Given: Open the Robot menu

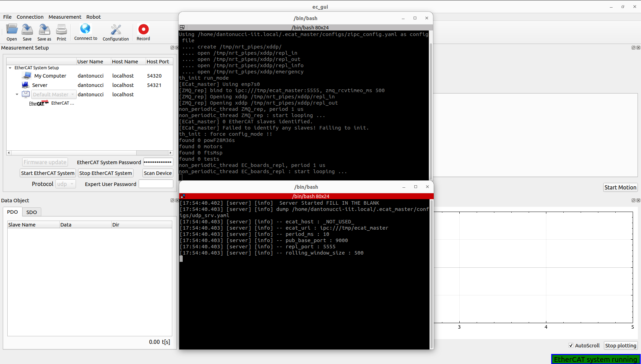Looking at the screenshot, I should (x=94, y=17).
